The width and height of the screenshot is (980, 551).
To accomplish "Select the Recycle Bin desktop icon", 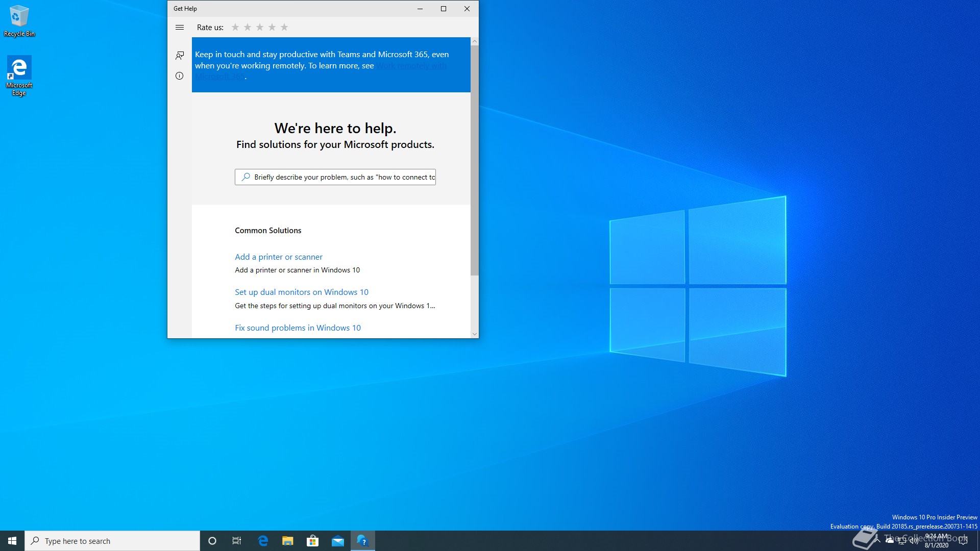I will (x=19, y=21).
